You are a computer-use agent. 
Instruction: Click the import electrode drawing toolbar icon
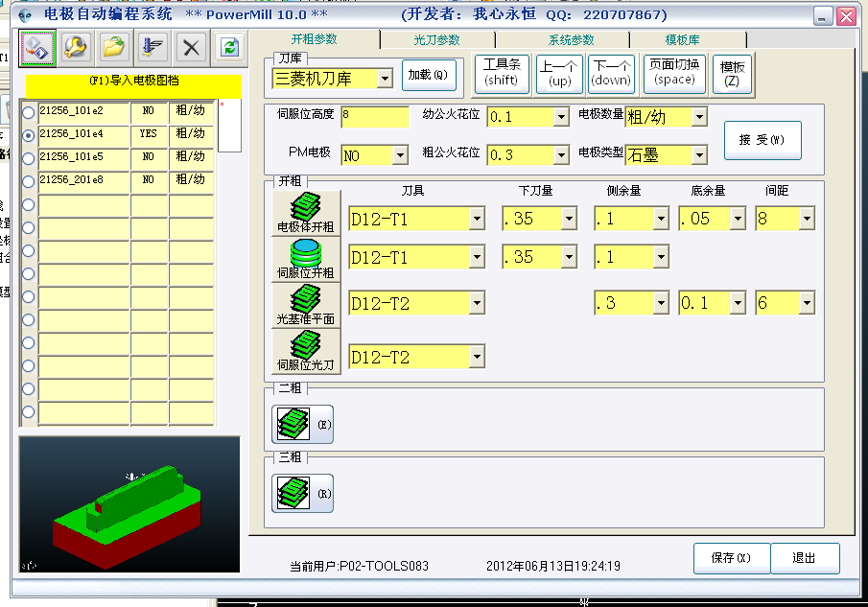click(37, 48)
